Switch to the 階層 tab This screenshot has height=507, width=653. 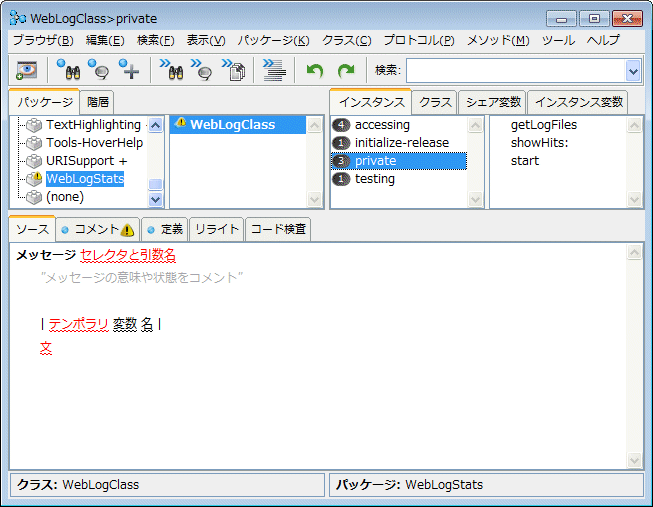pos(98,102)
